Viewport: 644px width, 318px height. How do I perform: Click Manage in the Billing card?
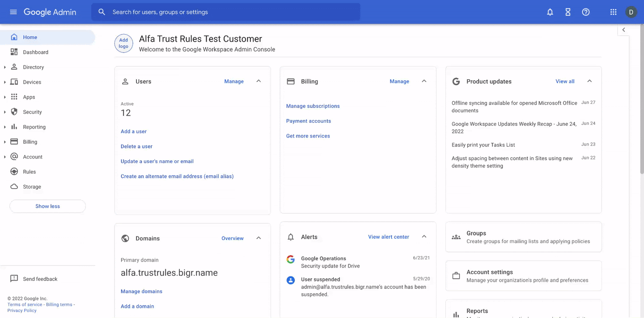point(399,82)
